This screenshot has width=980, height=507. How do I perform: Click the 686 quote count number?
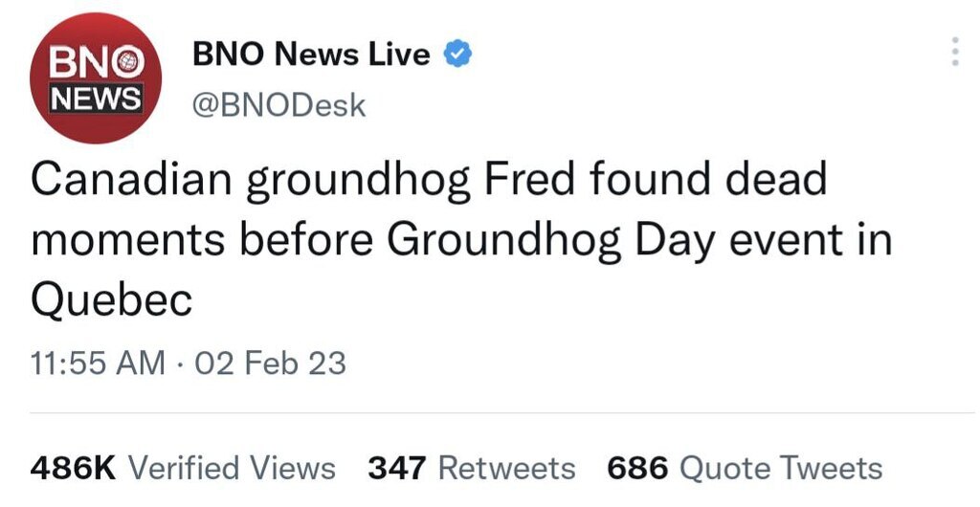point(637,468)
